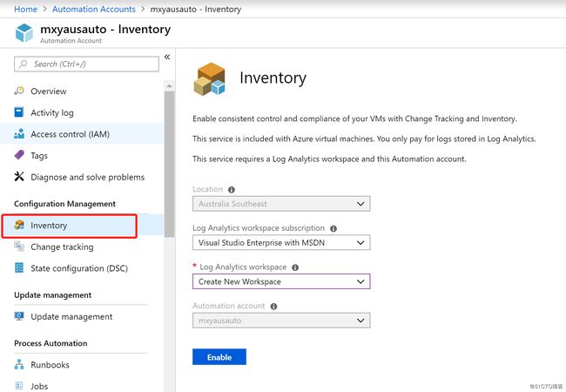Screen dimensions: 566x392
Task: Expand the Log Analytics workspace subscription dropdown
Action: coord(281,242)
